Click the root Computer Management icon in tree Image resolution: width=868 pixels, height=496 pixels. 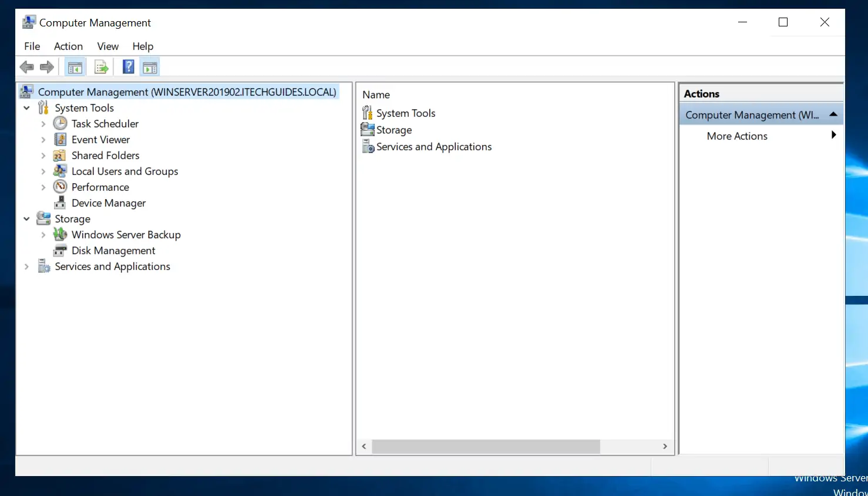26,92
